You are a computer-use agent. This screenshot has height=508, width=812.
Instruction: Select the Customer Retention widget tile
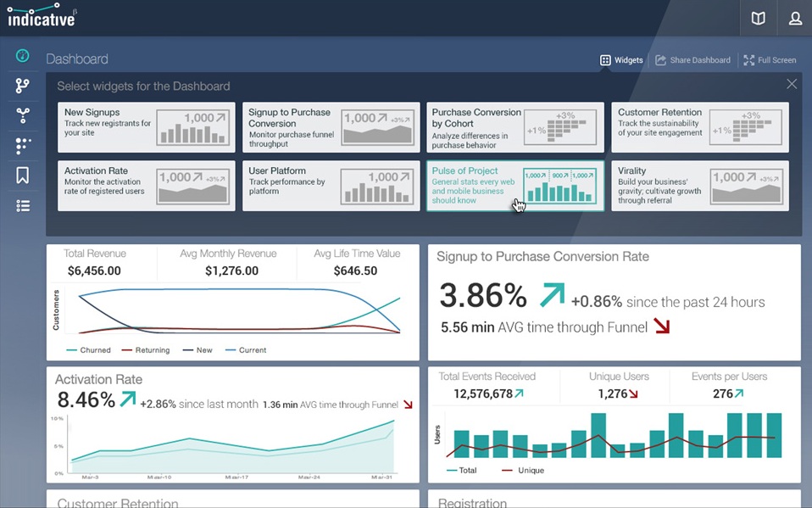pos(699,127)
